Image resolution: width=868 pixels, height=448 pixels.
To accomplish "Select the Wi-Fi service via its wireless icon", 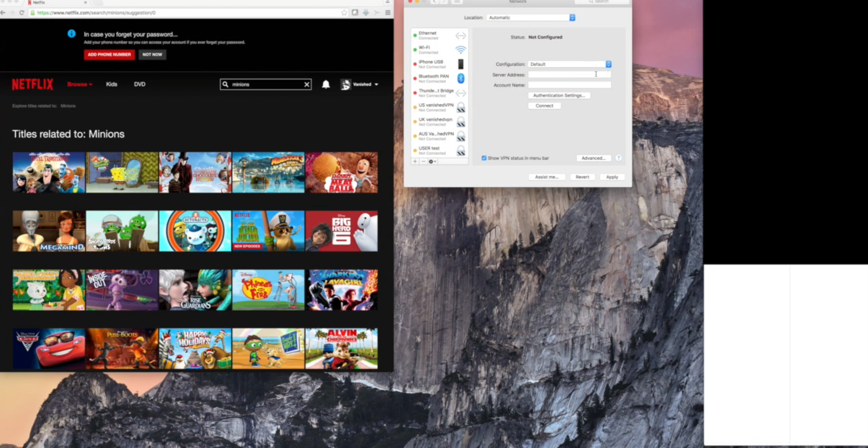I will pyautogui.click(x=460, y=49).
